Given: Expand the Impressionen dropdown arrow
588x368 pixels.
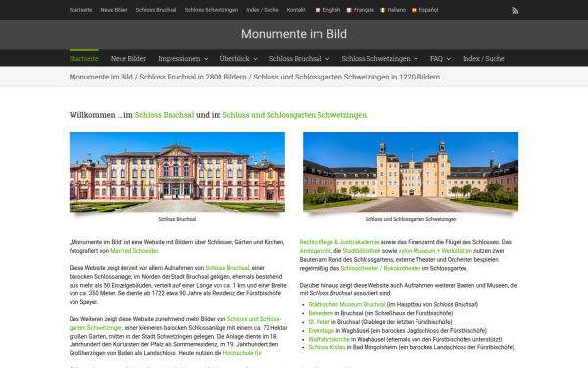Looking at the screenshot, I should (206, 59).
